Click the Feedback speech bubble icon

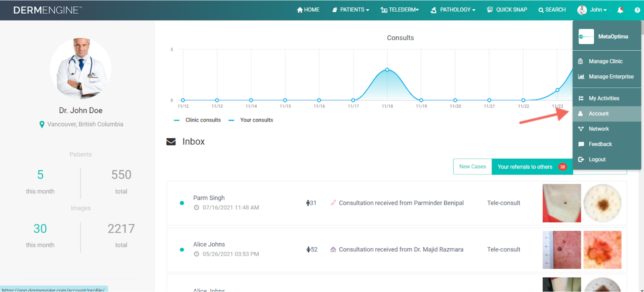581,144
